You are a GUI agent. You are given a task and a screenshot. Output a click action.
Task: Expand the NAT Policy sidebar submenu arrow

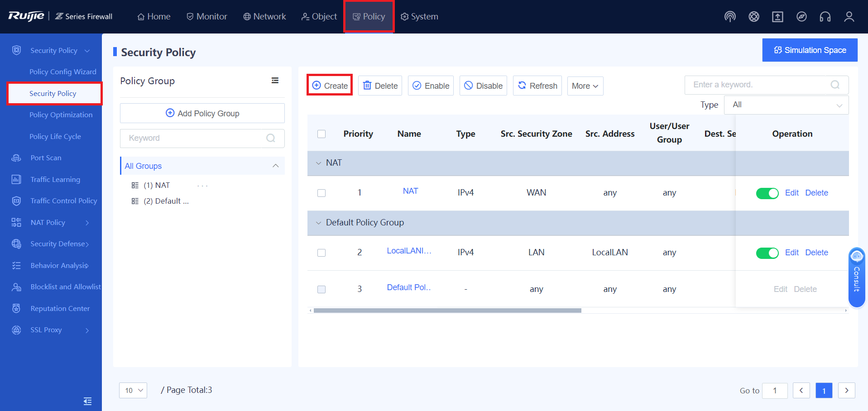pyautogui.click(x=87, y=223)
